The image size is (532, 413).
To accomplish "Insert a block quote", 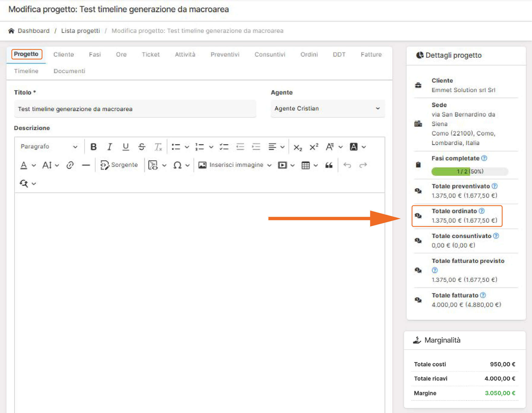I will 329,165.
